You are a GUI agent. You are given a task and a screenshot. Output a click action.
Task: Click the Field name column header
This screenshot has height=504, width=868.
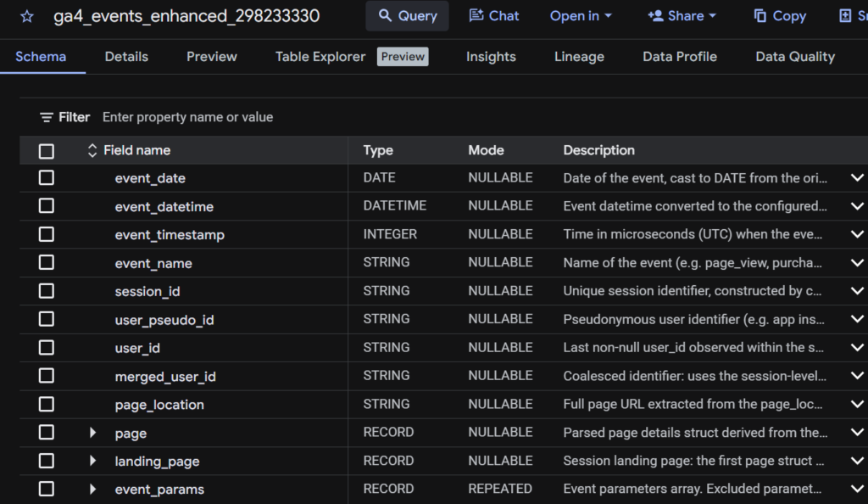coord(136,151)
